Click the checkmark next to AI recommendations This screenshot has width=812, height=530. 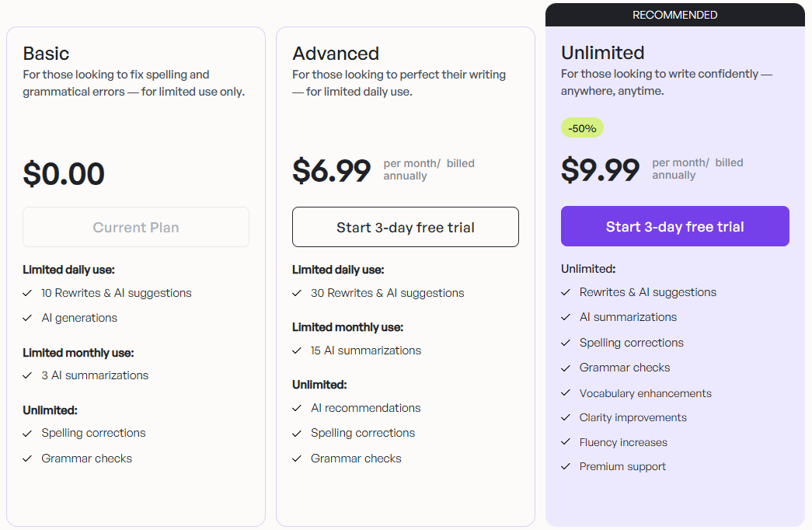[x=297, y=407]
